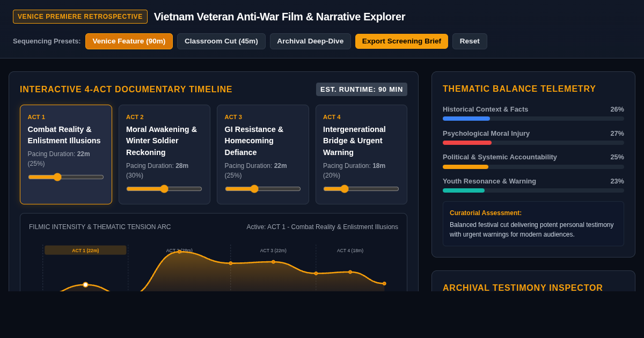Adjust the Act 2 pacing duration slider
Viewport: 644px width, 338px height.
click(x=164, y=189)
